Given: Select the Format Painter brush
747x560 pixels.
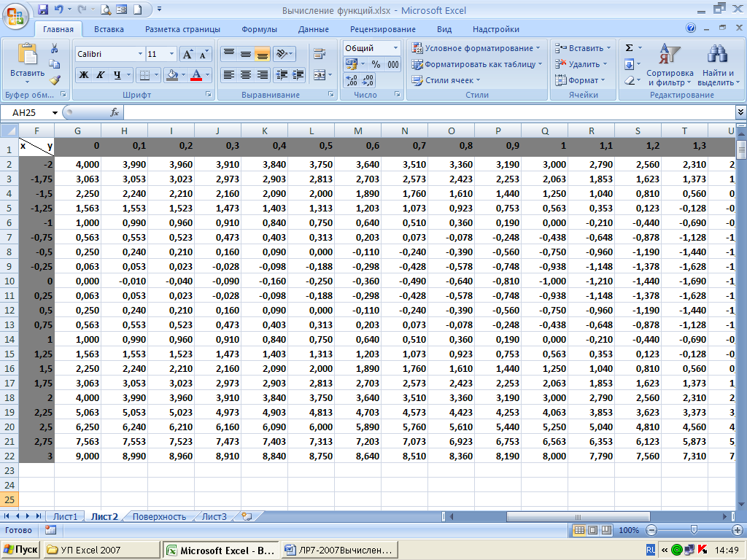Looking at the screenshot, I should click(x=54, y=79).
